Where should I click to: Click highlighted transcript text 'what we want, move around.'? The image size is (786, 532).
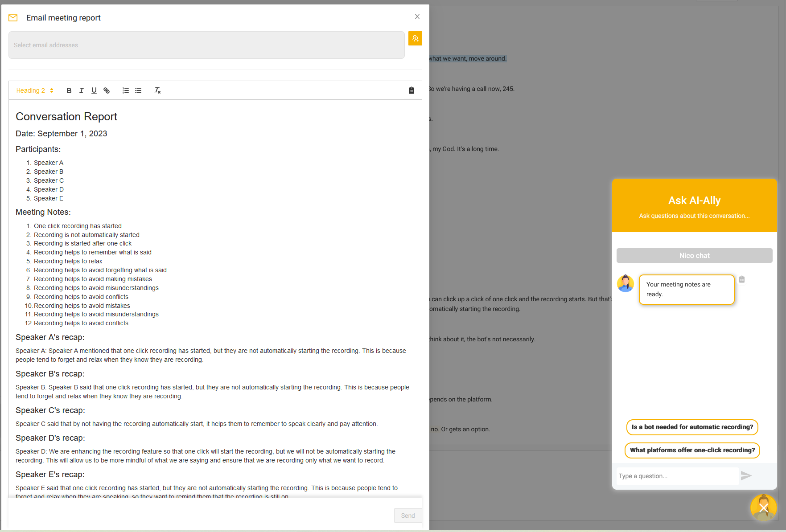tap(468, 58)
